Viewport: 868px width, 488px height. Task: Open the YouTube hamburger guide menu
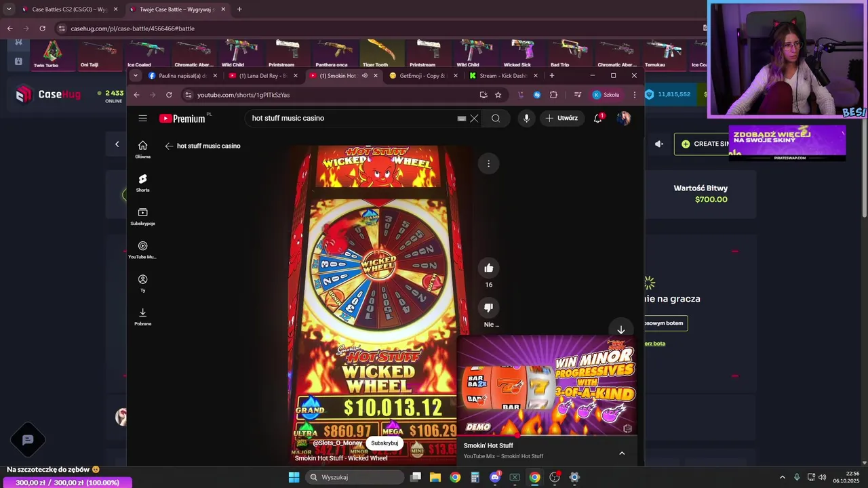click(x=142, y=118)
